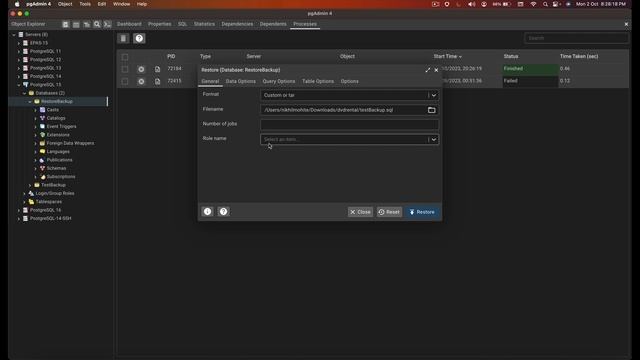
Task: Tick checkbox for process 72184
Action: pos(125,69)
